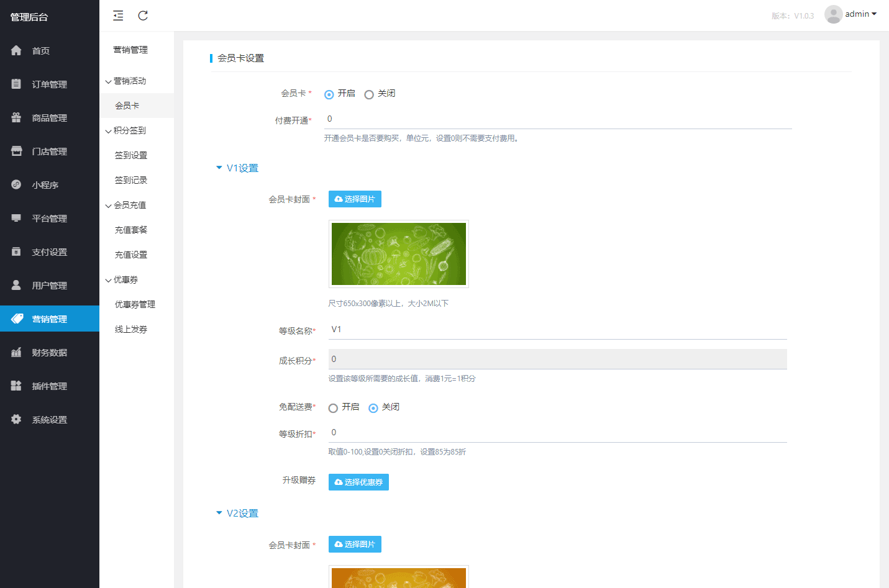889x588 pixels.
Task: Click the chart icon beside 财务数据
Action: coord(16,352)
